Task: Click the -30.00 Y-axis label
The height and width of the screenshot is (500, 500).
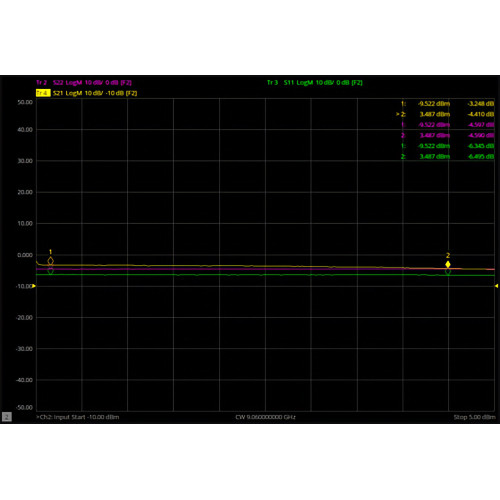Action: click(x=24, y=349)
